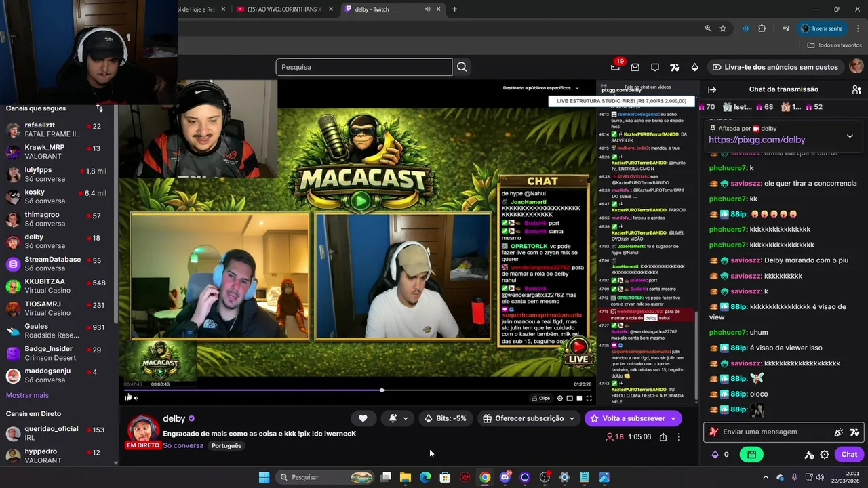
Task: Open queridao_oficial live channel
Action: point(58,434)
